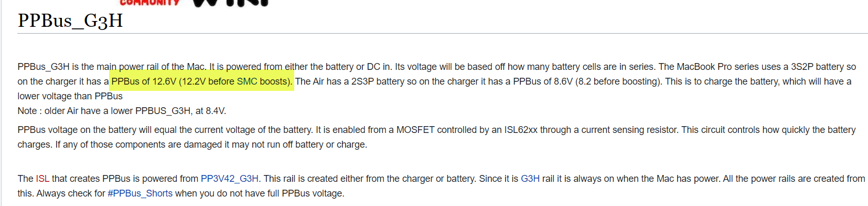868x206 pixels.
Task: Open the blue G3H rail link
Action: (x=530, y=179)
